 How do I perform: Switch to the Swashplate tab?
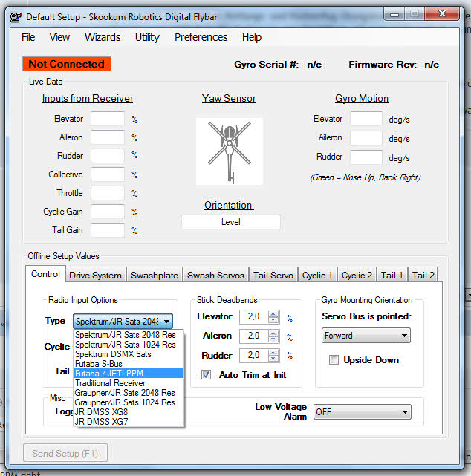[155, 276]
